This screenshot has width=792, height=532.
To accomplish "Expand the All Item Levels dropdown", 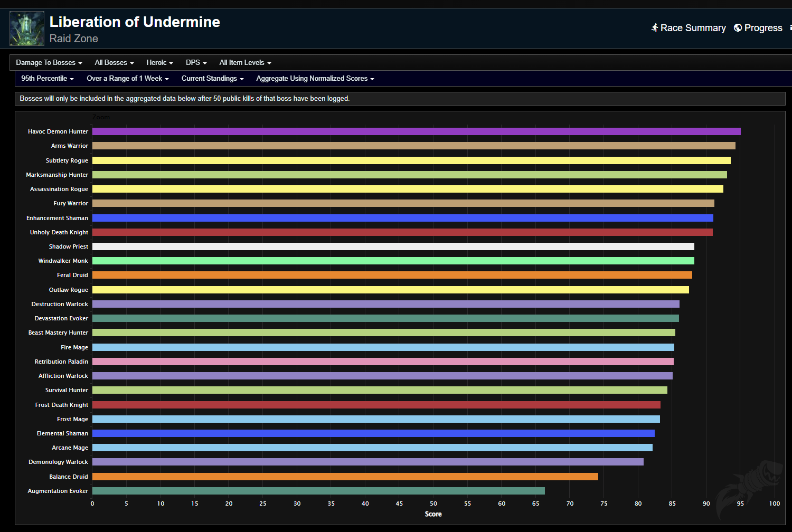I will [245, 62].
